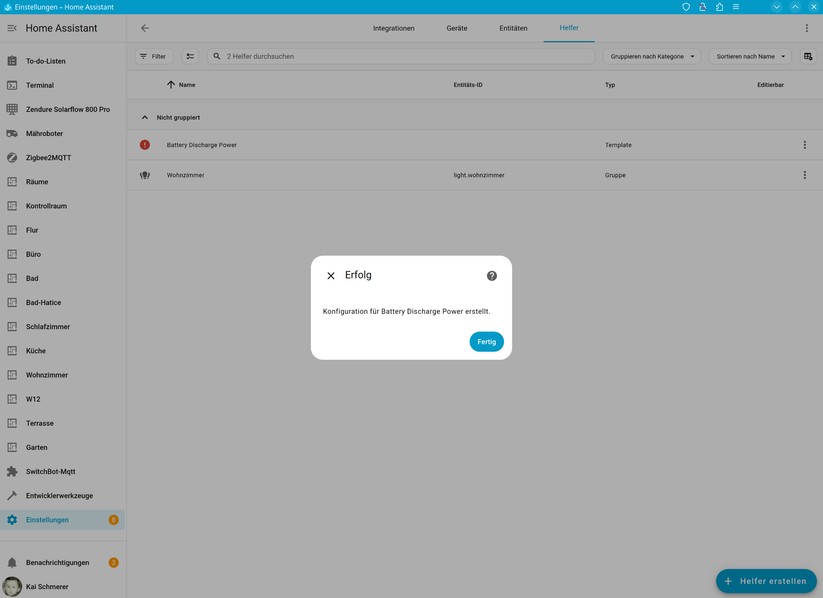This screenshot has height=598, width=823.
Task: Open three-dot menu for Wohnzimmer row
Action: (804, 175)
